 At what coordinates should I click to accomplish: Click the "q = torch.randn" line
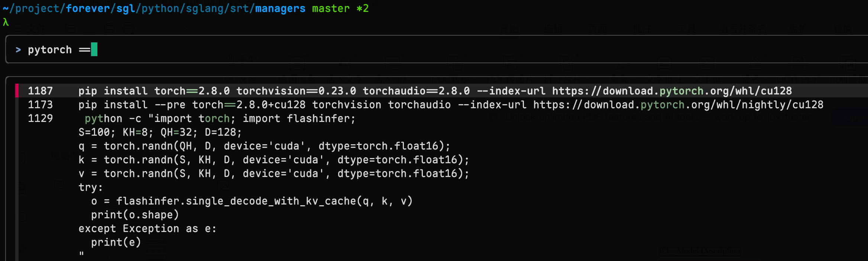tap(264, 146)
